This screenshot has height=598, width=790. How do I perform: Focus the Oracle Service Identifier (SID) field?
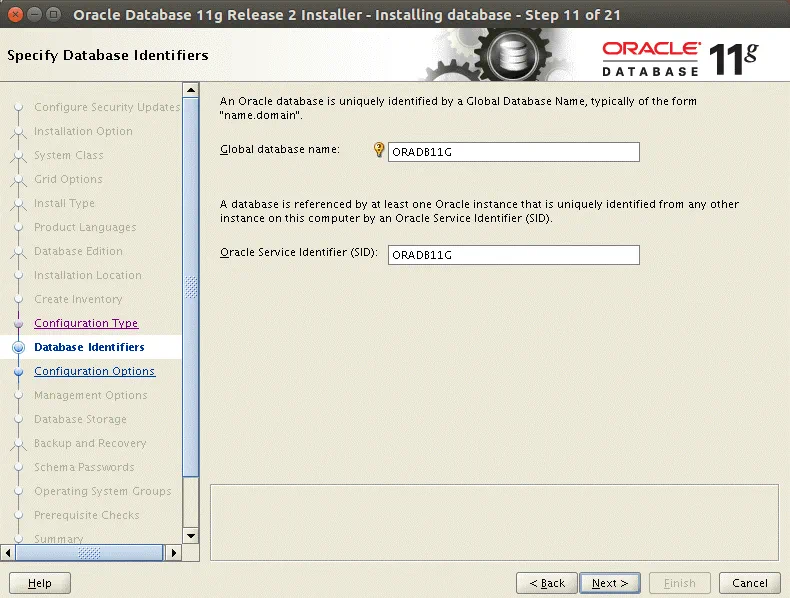513,255
